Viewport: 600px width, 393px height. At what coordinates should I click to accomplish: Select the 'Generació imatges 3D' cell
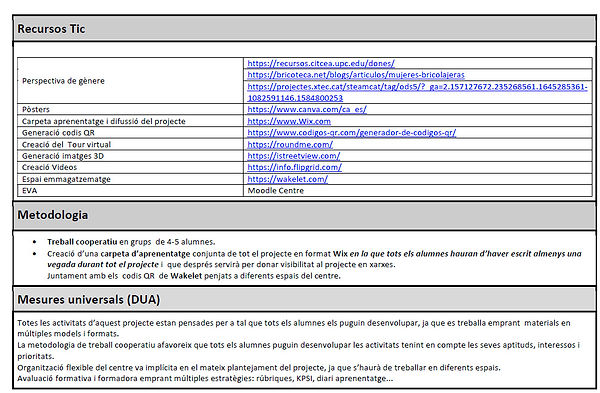(130, 156)
